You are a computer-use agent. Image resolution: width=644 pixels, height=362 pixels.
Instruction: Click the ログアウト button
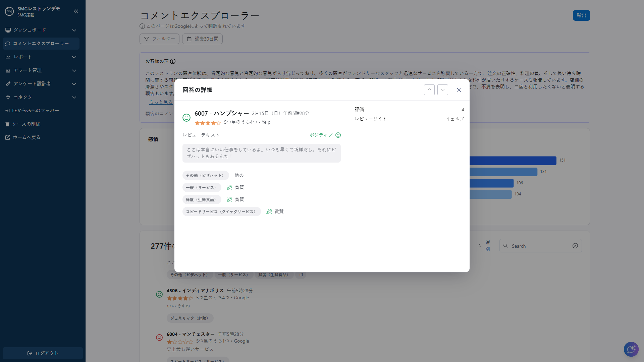pyautogui.click(x=43, y=353)
